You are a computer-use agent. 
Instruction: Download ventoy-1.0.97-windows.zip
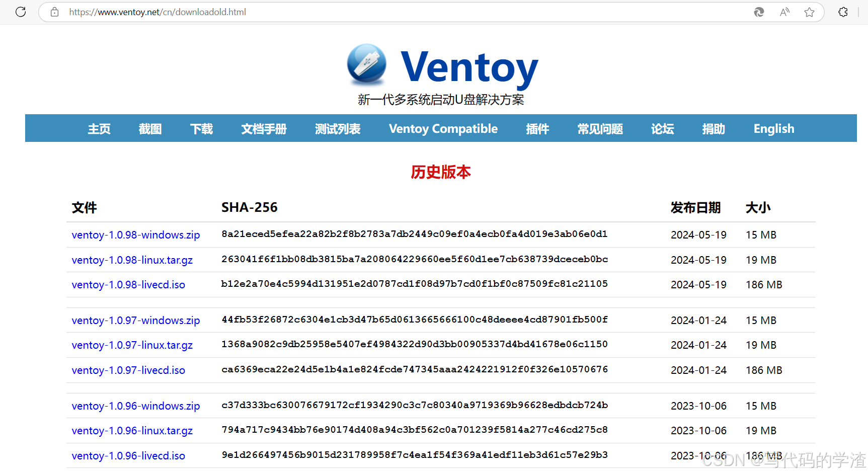(136, 321)
